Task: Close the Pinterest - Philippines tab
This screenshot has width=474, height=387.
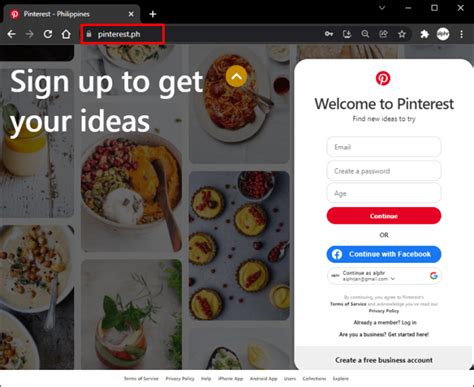Action: click(x=131, y=14)
